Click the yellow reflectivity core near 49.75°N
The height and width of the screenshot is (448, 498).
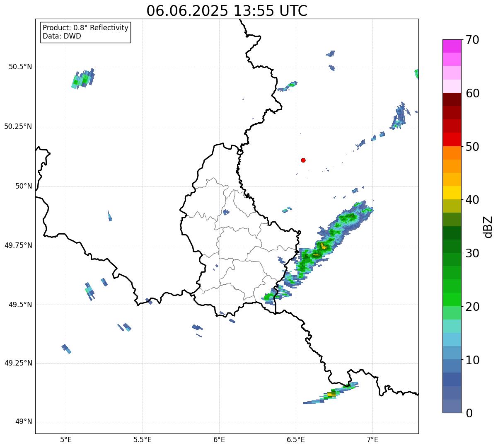[x=324, y=246]
